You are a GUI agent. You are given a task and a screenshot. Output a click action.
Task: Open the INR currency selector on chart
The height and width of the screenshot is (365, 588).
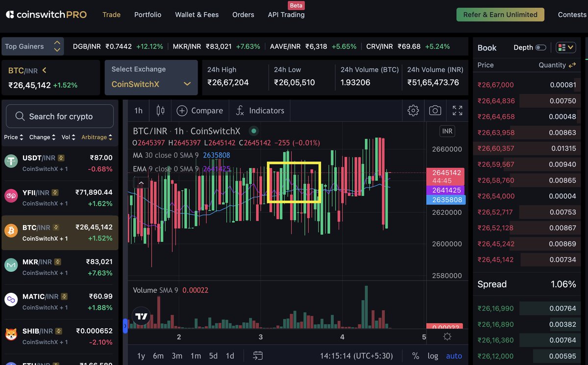click(x=447, y=131)
